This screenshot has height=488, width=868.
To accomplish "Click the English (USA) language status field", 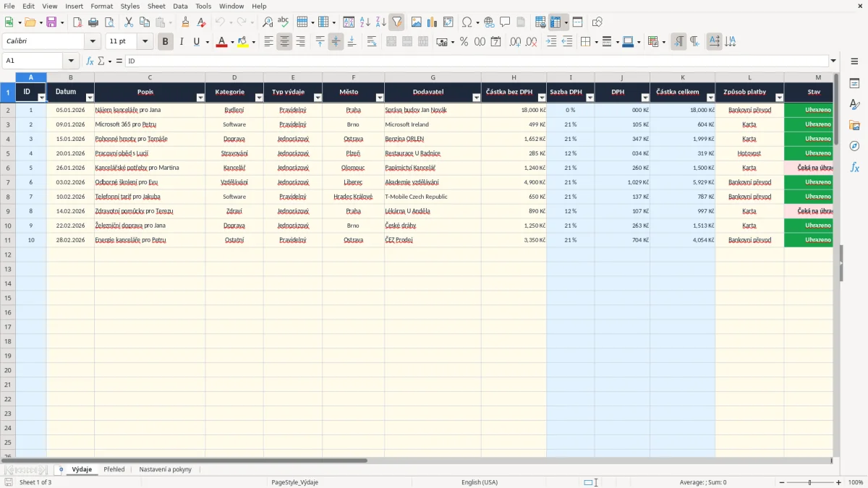I will [480, 482].
